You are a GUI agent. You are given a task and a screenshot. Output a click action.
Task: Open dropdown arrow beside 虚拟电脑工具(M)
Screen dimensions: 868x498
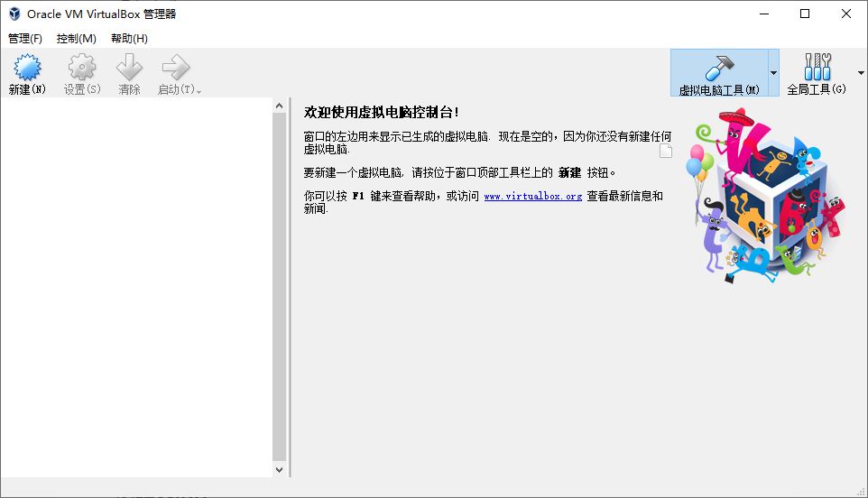(x=773, y=72)
